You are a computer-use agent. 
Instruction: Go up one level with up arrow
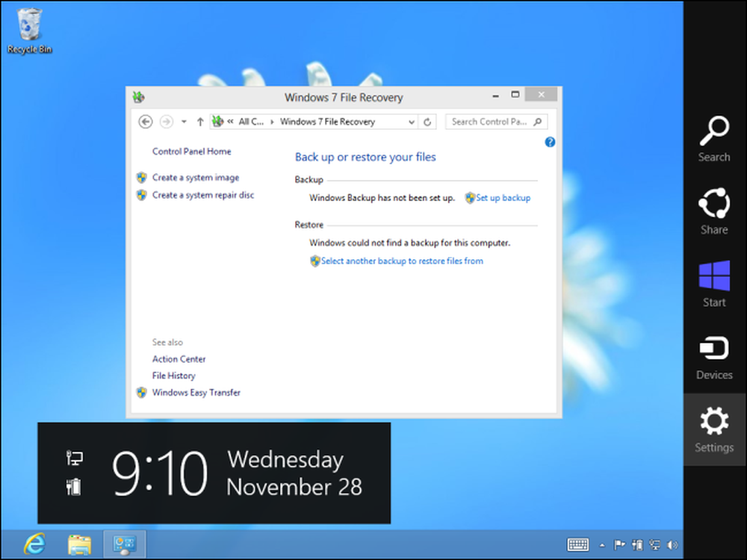point(200,122)
